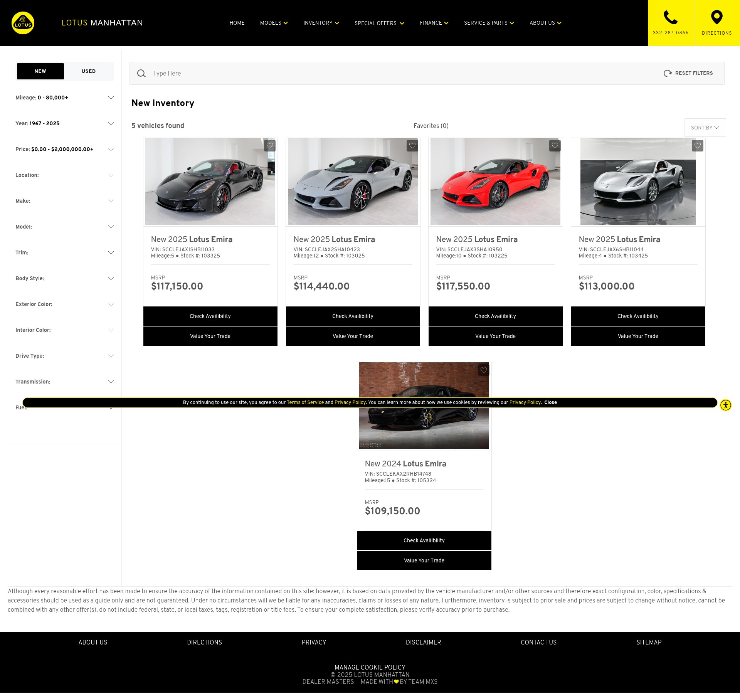Open Favorites (0) link
740x700 pixels.
(x=431, y=126)
